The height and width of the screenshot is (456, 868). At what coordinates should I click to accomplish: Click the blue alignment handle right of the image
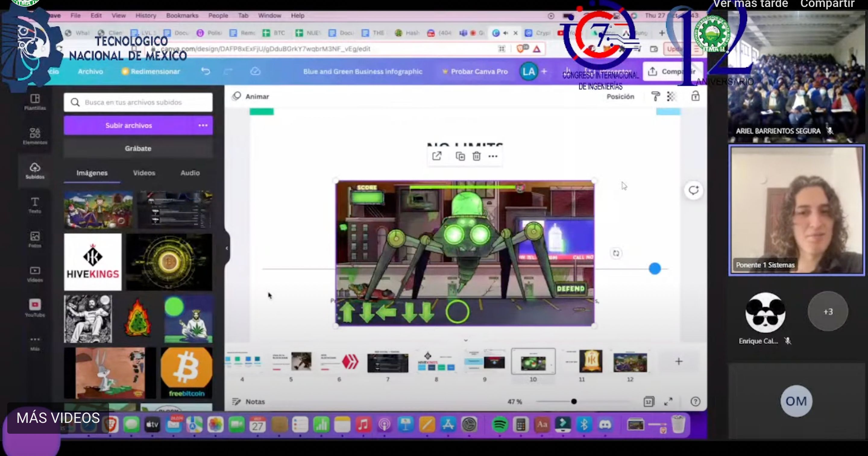(x=655, y=268)
